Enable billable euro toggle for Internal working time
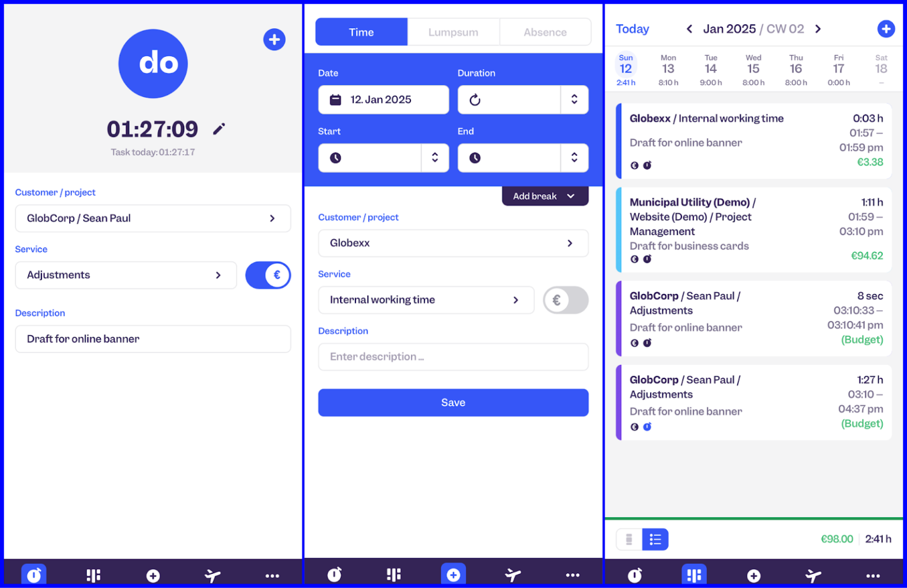Image resolution: width=907 pixels, height=588 pixels. coord(565,300)
